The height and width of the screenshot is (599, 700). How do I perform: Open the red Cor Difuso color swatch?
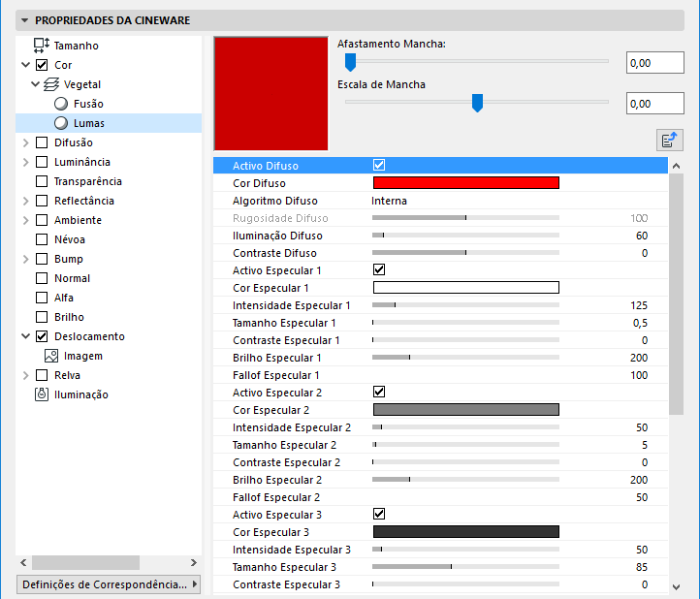[x=466, y=182]
